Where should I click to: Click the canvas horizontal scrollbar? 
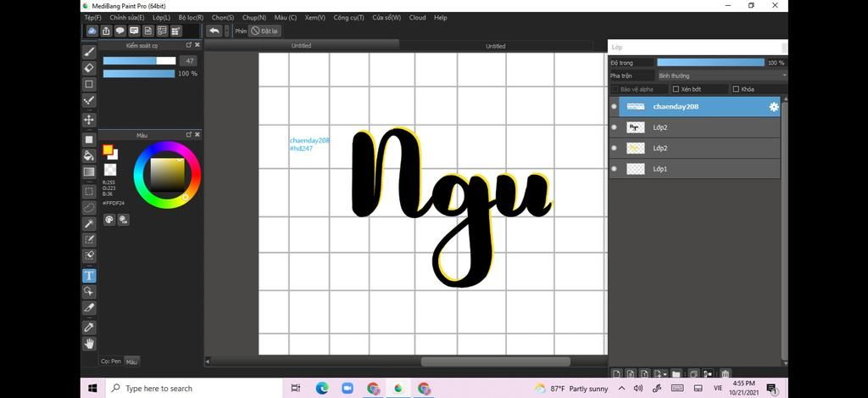coord(495,362)
